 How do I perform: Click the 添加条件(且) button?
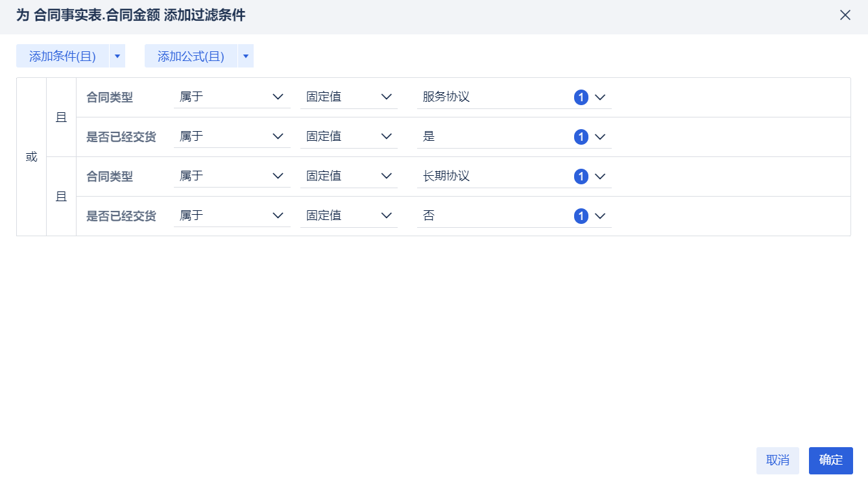(62, 56)
